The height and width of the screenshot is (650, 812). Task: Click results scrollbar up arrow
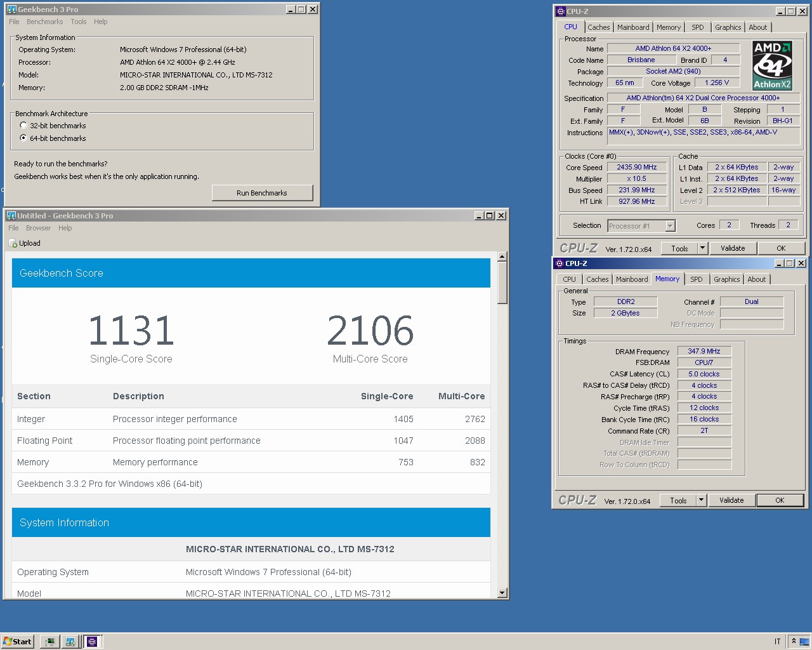click(x=502, y=256)
